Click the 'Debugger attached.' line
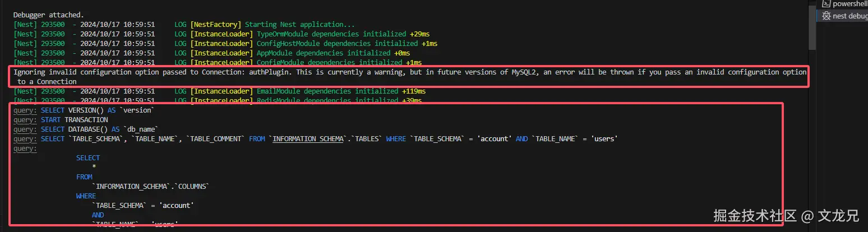The height and width of the screenshot is (232, 868). click(49, 15)
